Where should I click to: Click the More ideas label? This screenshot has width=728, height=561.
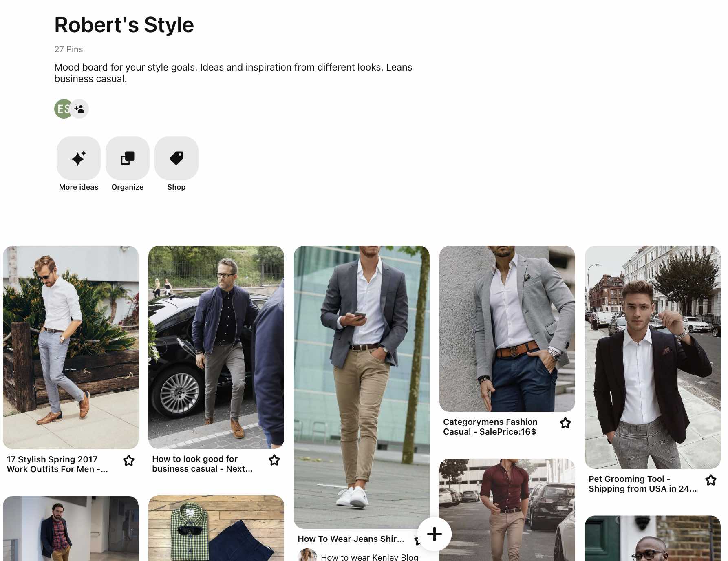79,187
